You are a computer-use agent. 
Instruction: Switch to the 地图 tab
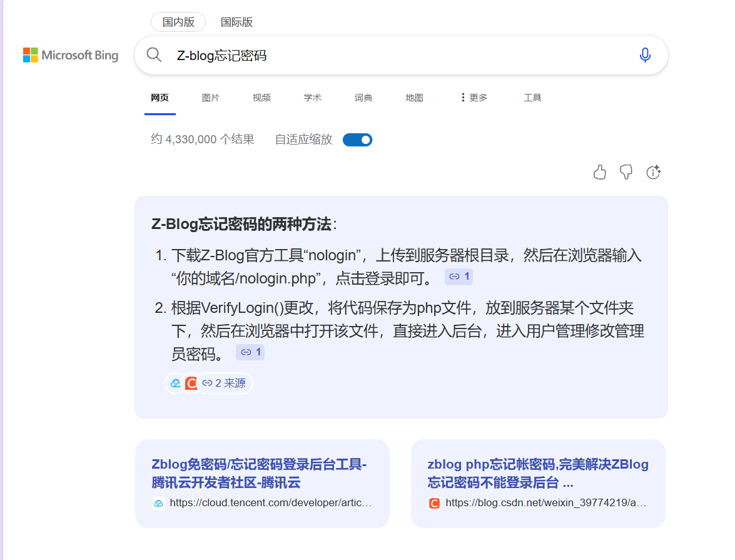pyautogui.click(x=414, y=98)
